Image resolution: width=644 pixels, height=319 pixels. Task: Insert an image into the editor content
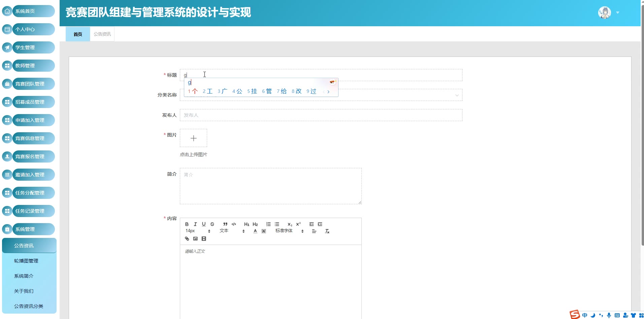click(195, 239)
